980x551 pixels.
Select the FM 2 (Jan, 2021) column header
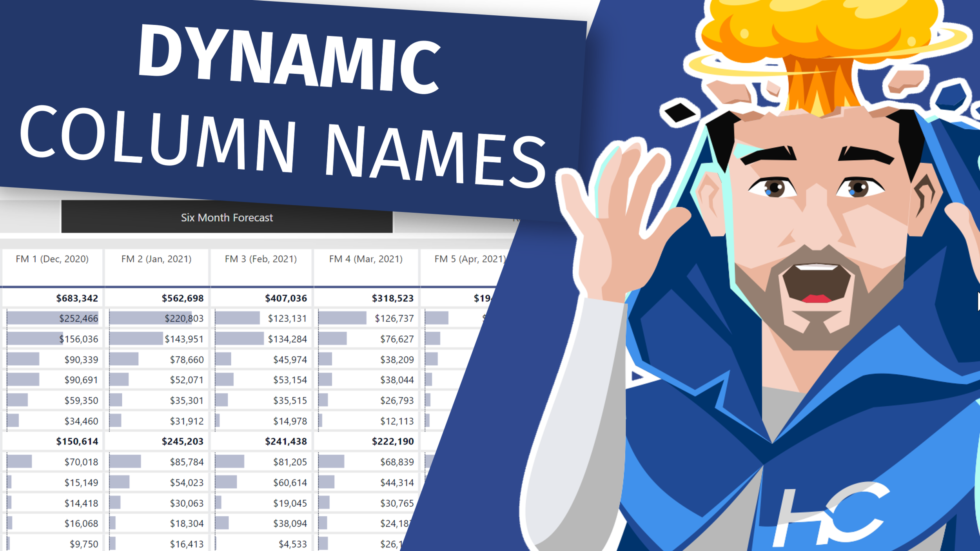[156, 259]
